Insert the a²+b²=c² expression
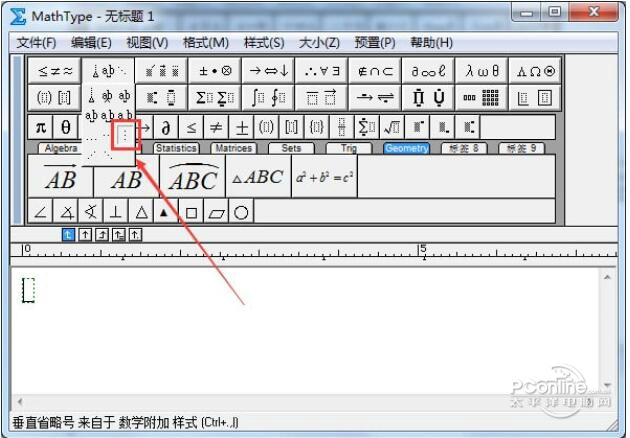This screenshot has width=630, height=438. [x=325, y=176]
